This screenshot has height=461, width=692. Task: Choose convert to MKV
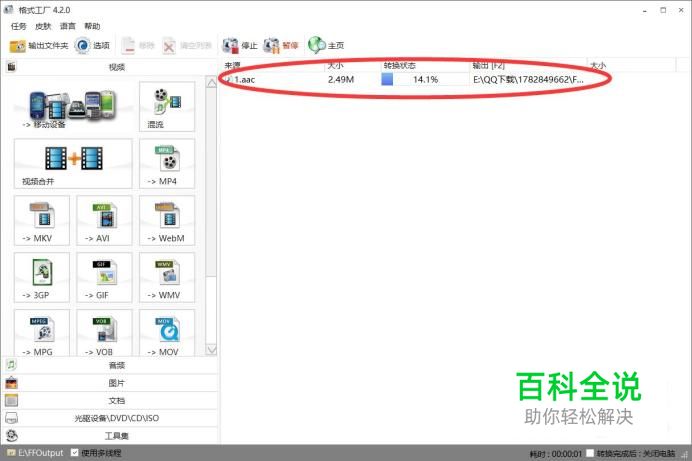click(x=42, y=221)
